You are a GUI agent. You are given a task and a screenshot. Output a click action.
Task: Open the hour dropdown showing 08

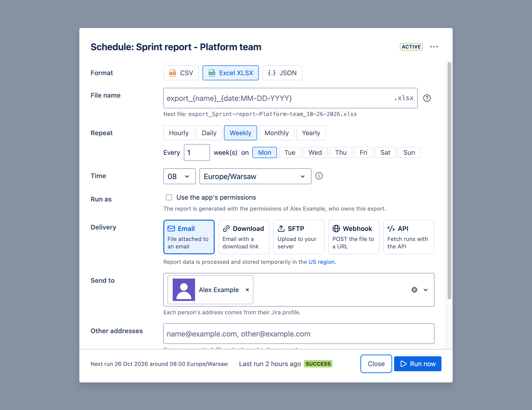tap(179, 176)
